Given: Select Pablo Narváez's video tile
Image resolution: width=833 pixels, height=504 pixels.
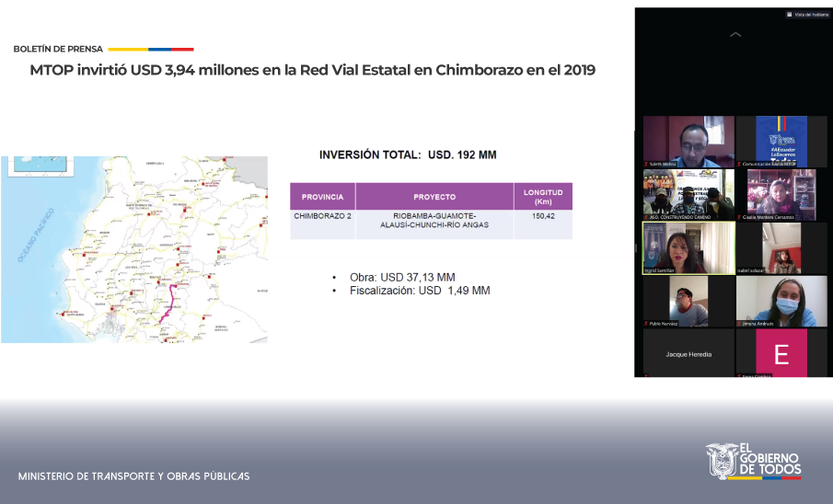Looking at the screenshot, I should point(688,301).
